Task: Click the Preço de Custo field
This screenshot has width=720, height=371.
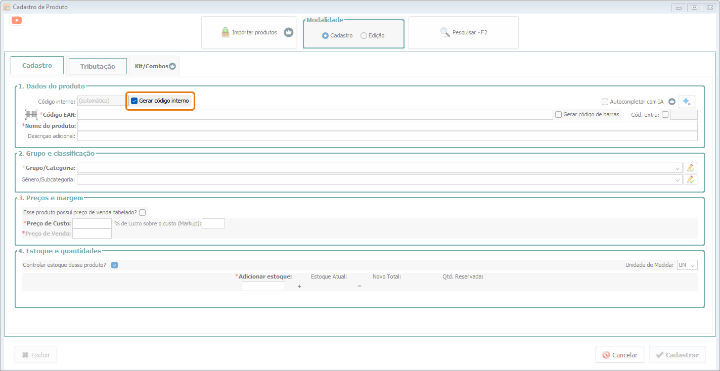Action: [92, 223]
